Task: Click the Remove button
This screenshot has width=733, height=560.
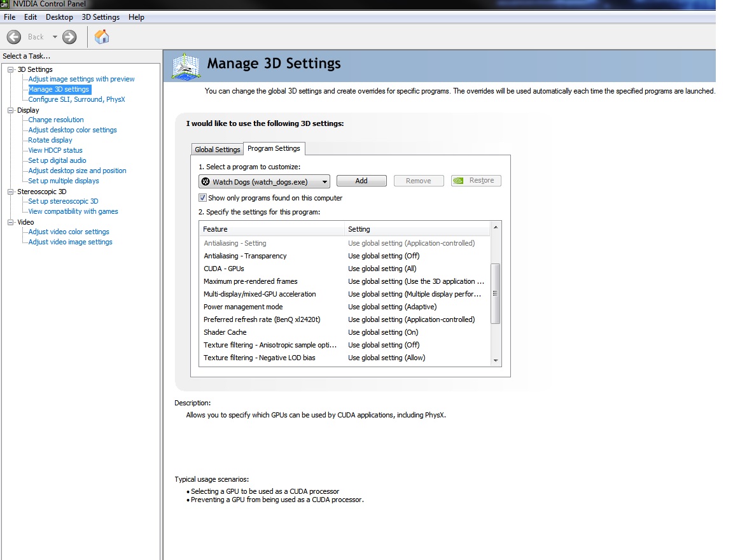Action: click(419, 181)
